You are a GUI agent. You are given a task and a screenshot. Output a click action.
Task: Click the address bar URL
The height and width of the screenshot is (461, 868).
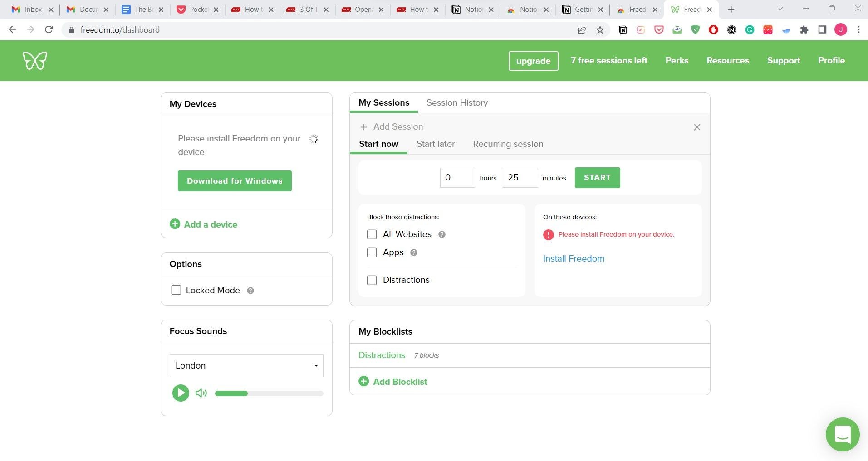point(120,30)
